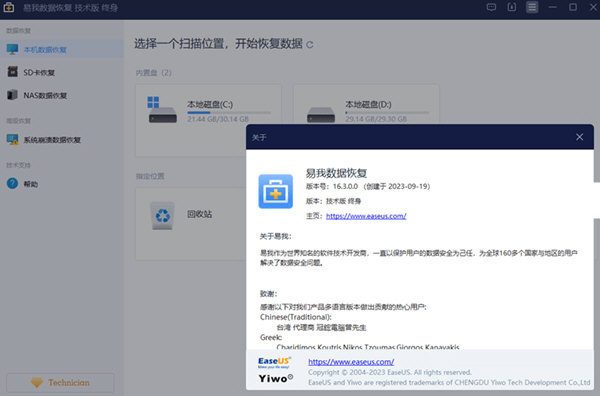The width and height of the screenshot is (600, 396).
Task: Click the Yiwo logo in dialog footer
Action: click(x=276, y=378)
